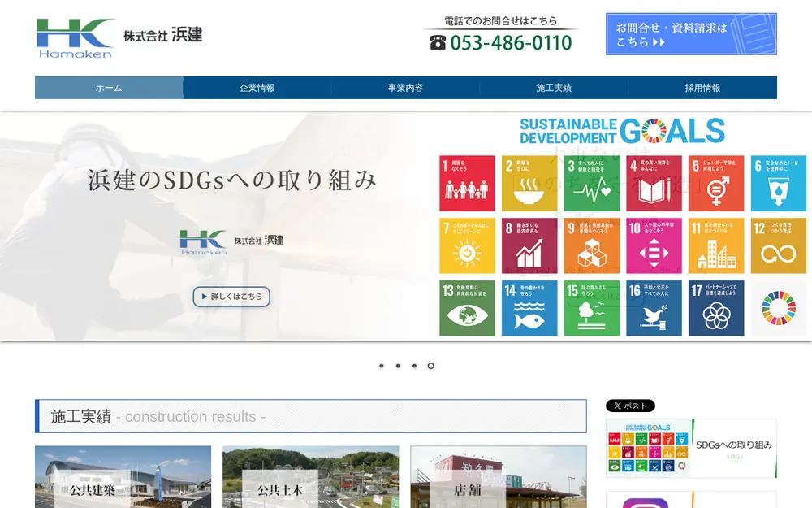Open the 公共建築 construction thumbnail

[123, 477]
